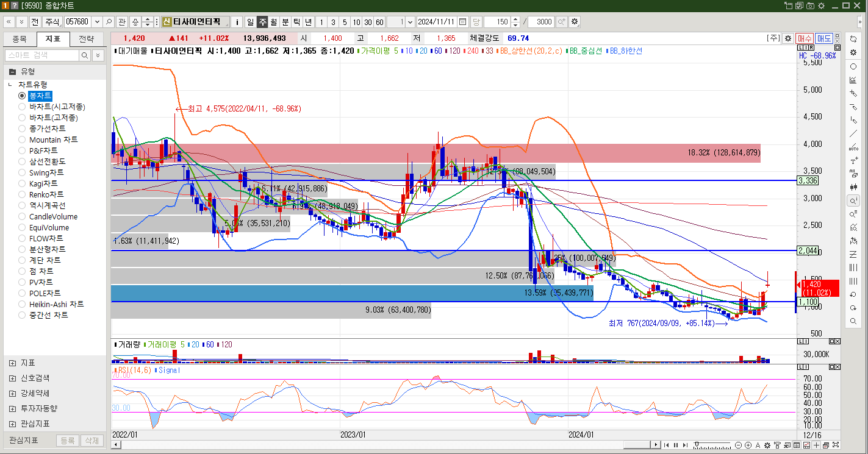
Task: Select the crosshair line drawing tool
Action: click(853, 93)
